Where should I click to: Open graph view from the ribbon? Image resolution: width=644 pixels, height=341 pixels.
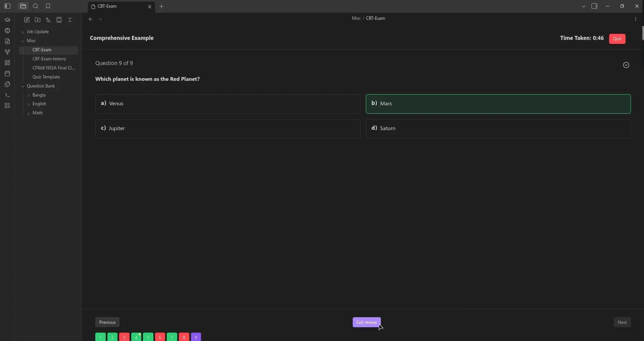pos(7,52)
